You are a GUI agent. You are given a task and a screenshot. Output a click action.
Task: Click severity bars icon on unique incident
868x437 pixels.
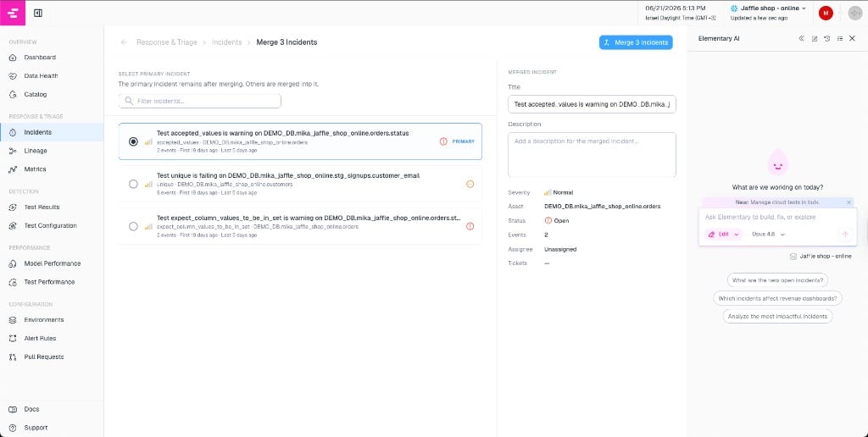tap(148, 185)
